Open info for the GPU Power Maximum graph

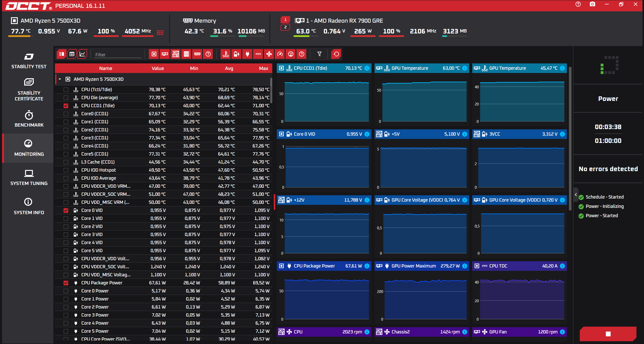tap(465, 266)
